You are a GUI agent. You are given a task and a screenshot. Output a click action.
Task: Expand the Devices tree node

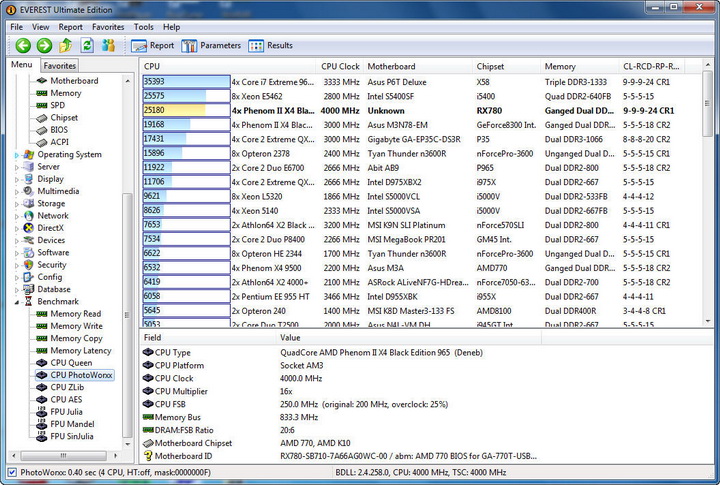click(17, 241)
